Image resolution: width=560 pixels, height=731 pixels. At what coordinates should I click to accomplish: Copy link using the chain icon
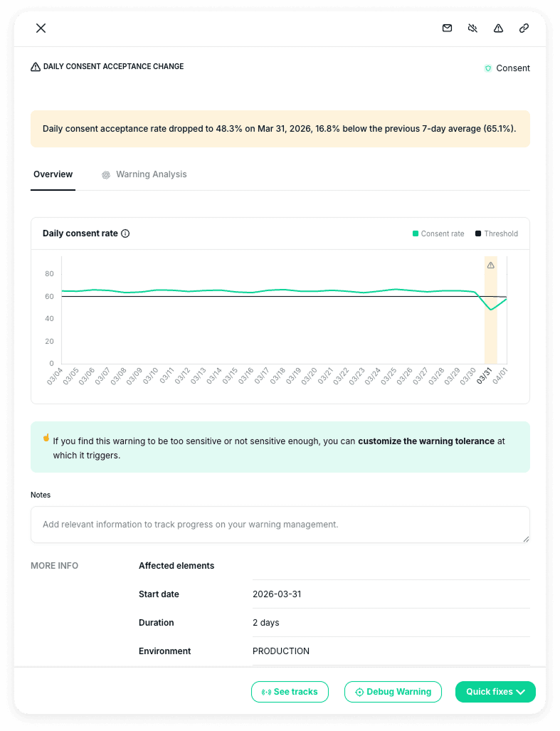tap(524, 28)
